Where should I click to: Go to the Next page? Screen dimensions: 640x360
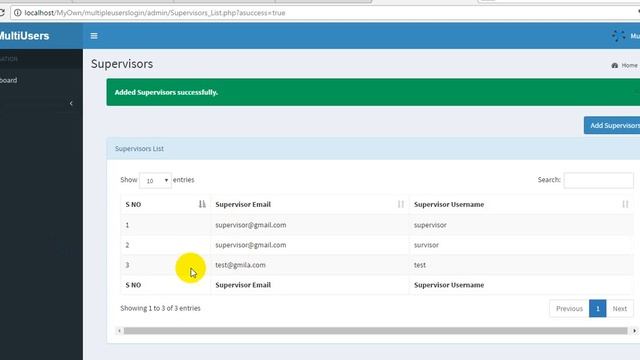pos(620,309)
